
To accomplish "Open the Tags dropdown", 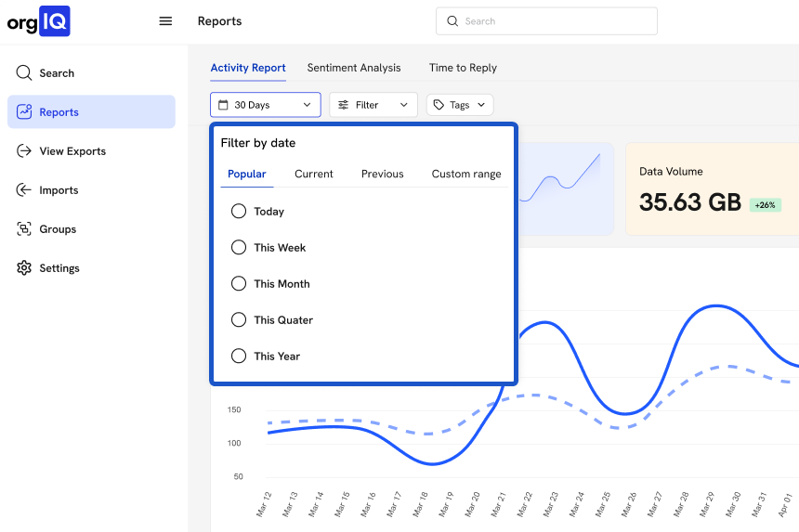I will tap(459, 105).
